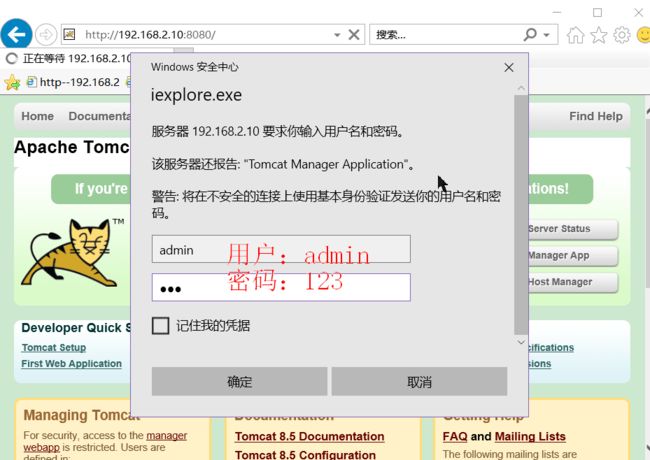
Task: Open the http--192.168.2 favorites bar link
Action: coord(74,82)
